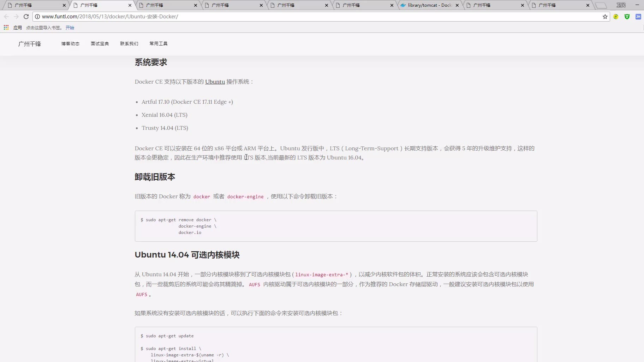Click the yellow-green circular extension icon

(616, 17)
